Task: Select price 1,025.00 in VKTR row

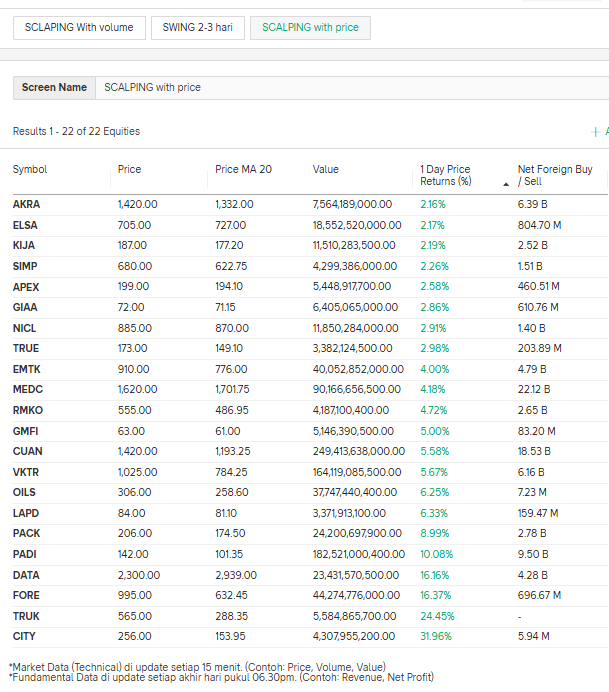Action: [138, 473]
